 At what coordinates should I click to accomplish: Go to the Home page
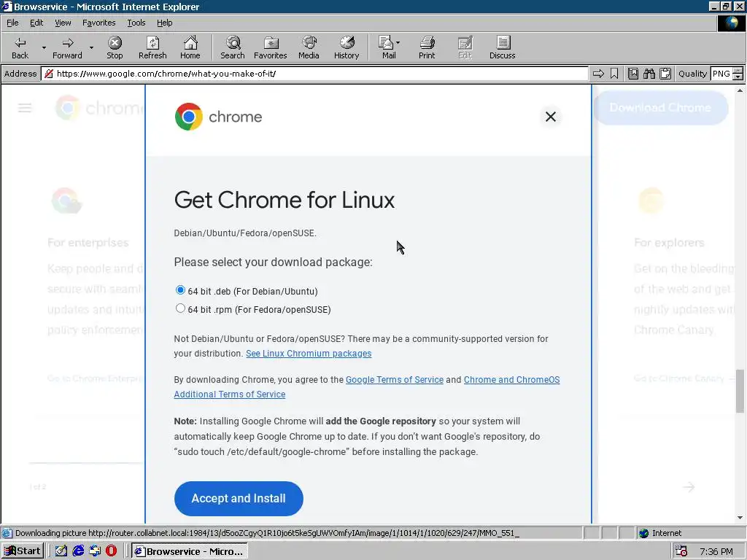190,47
